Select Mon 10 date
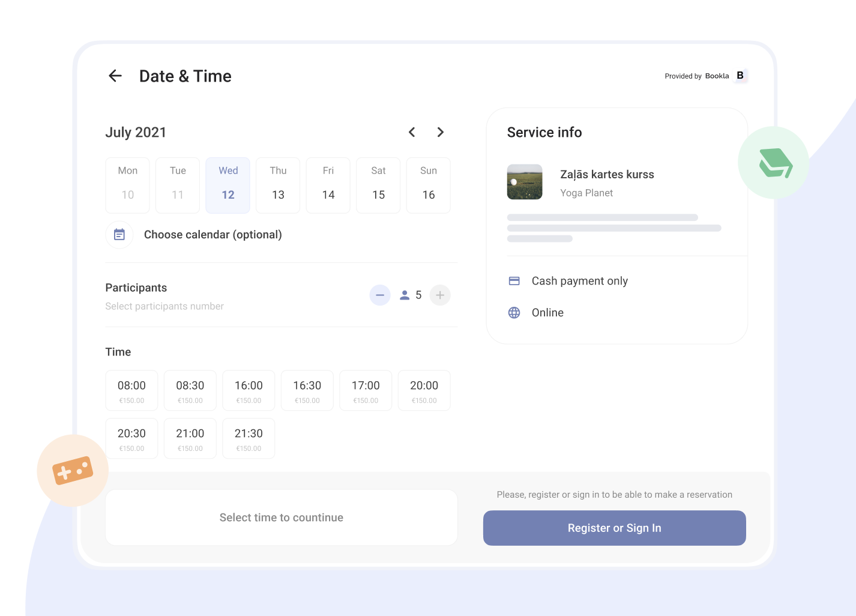The width and height of the screenshot is (856, 616). click(x=128, y=186)
